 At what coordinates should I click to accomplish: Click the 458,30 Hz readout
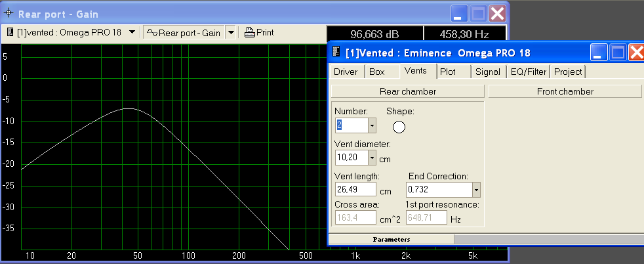[464, 33]
